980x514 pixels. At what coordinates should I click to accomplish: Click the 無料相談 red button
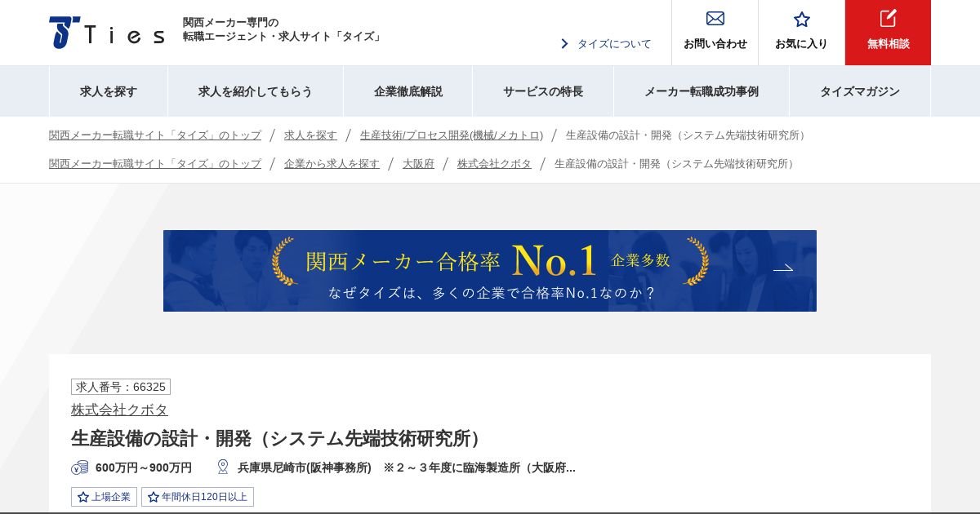888,33
